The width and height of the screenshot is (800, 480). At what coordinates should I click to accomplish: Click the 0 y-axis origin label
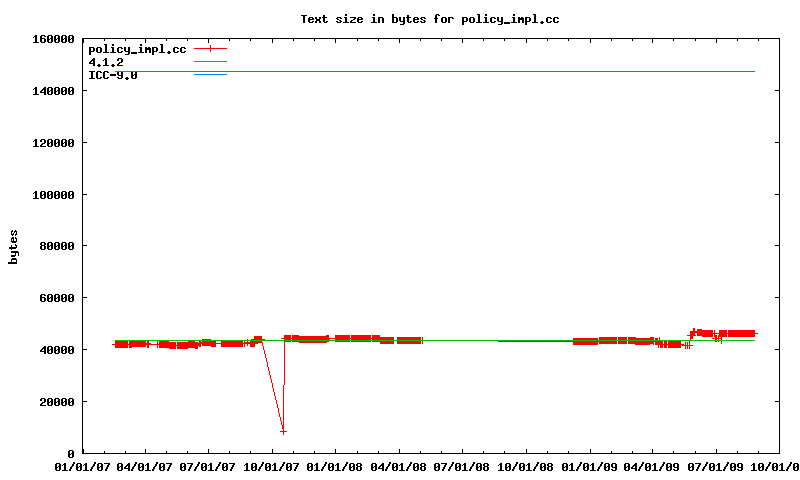[71, 454]
